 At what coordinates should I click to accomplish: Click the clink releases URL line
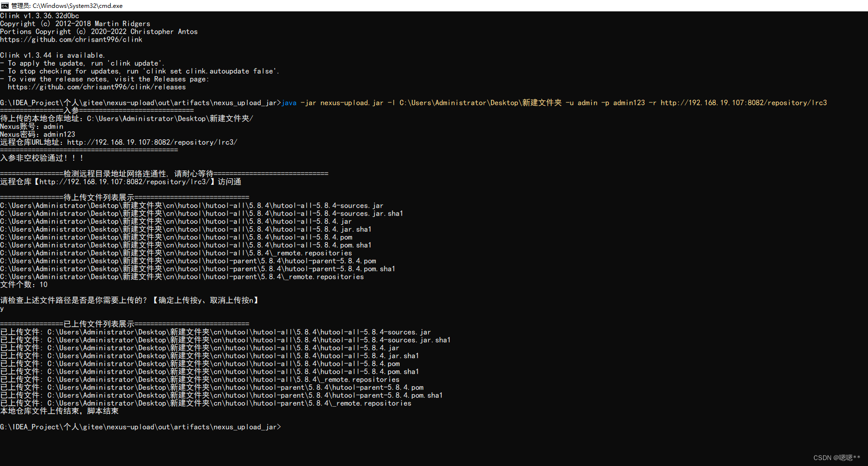click(97, 87)
